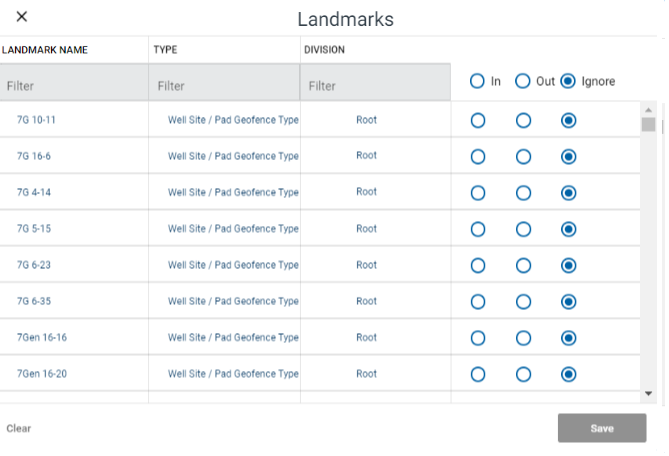The height and width of the screenshot is (456, 669).
Task: Click the Root division for 7G 4-14
Action: click(366, 192)
